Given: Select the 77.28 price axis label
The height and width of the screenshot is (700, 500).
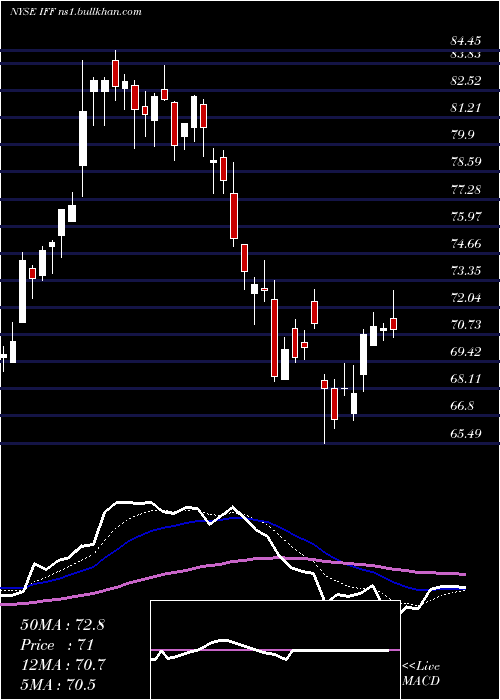Looking at the screenshot, I should tap(466, 191).
